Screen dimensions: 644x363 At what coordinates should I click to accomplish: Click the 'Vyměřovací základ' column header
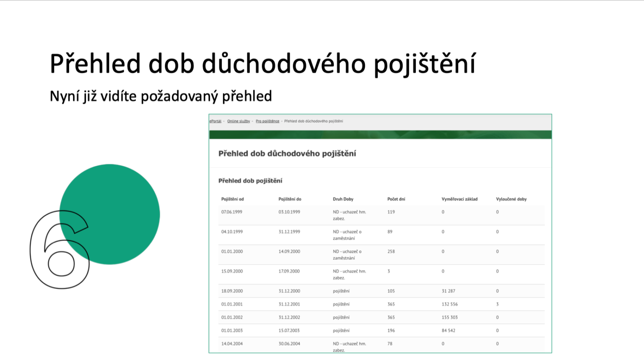click(459, 199)
